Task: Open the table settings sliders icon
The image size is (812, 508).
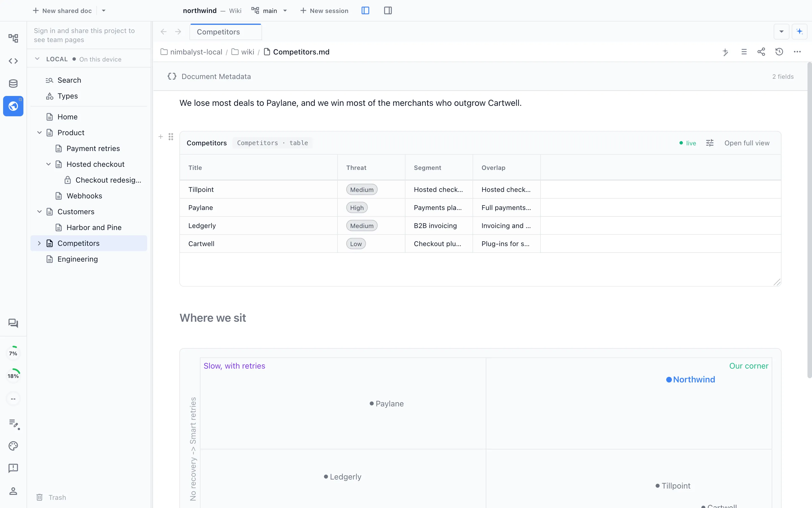Action: click(710, 143)
